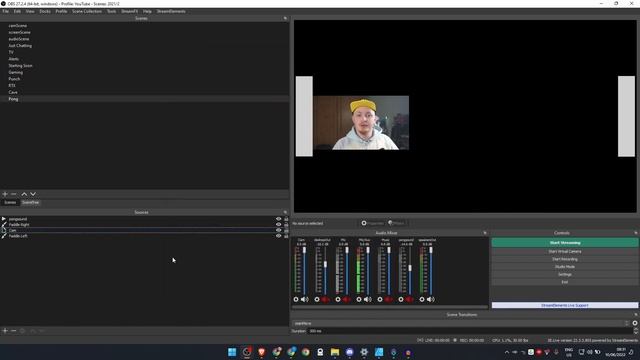Screen dimensions: 640x360
Task: Lock the Paddle Left source
Action: click(286, 236)
